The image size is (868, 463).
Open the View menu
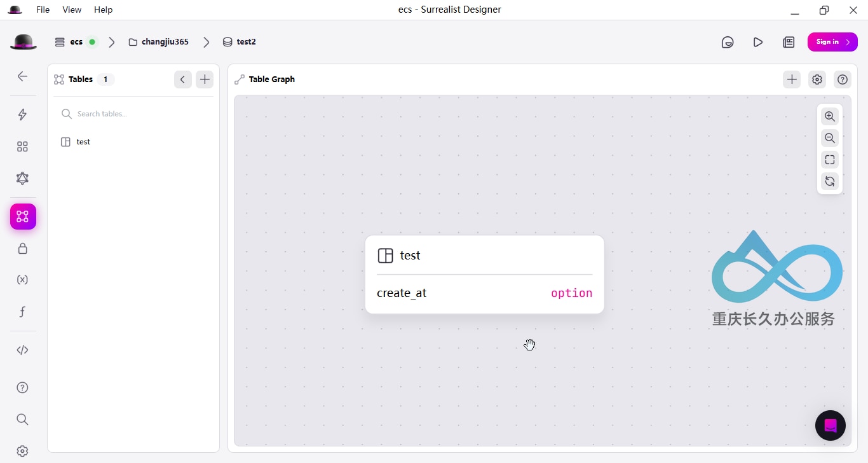point(72,10)
